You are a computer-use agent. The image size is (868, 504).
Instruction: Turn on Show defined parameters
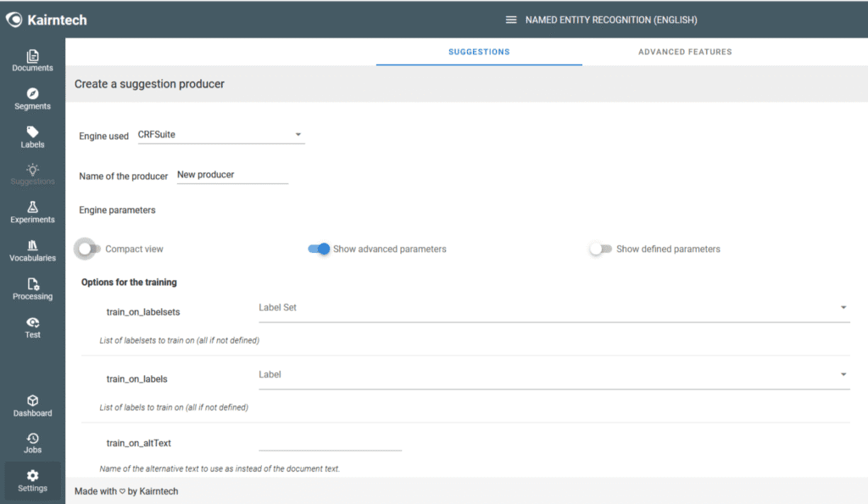click(600, 249)
